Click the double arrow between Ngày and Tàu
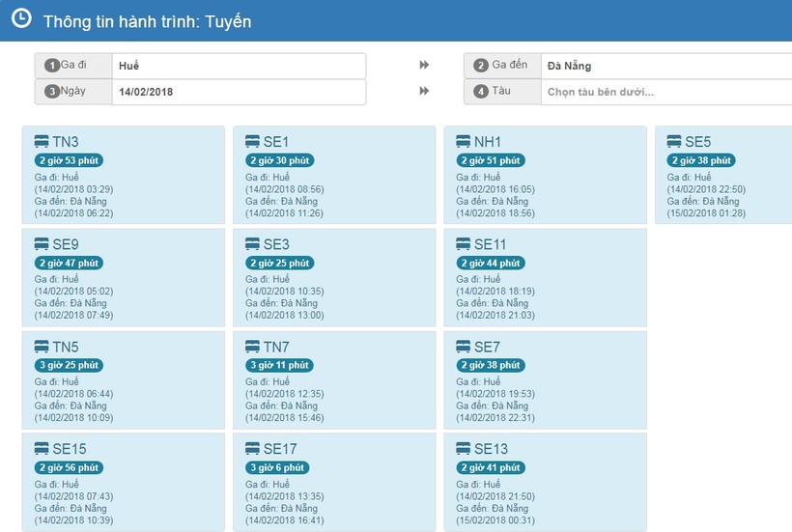Screen dimensions: 792x532 [x=424, y=92]
